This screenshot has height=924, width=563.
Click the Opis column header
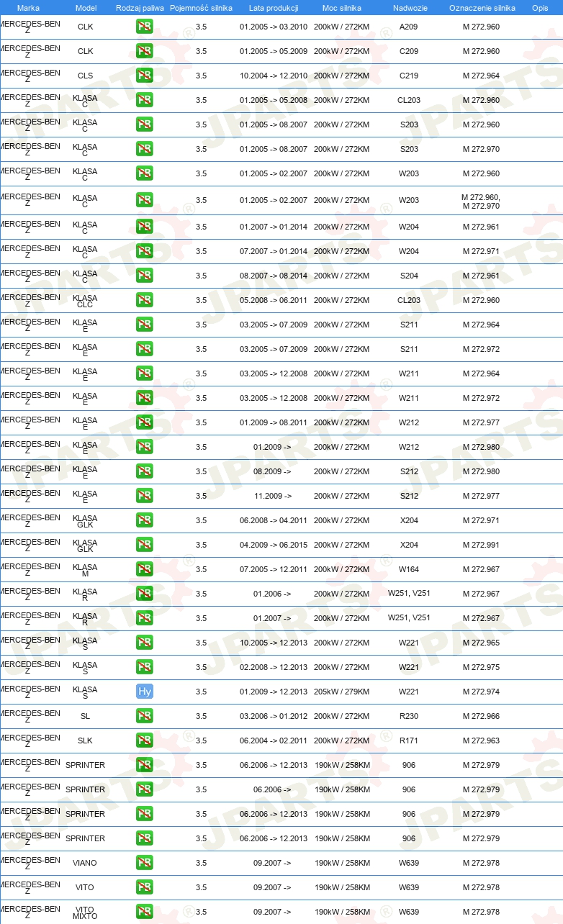[x=540, y=7]
